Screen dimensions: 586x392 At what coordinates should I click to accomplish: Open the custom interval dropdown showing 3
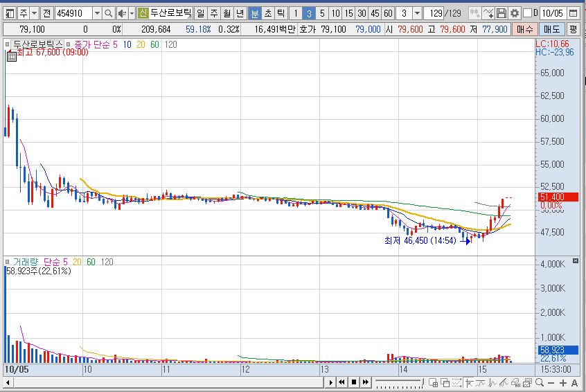click(417, 14)
